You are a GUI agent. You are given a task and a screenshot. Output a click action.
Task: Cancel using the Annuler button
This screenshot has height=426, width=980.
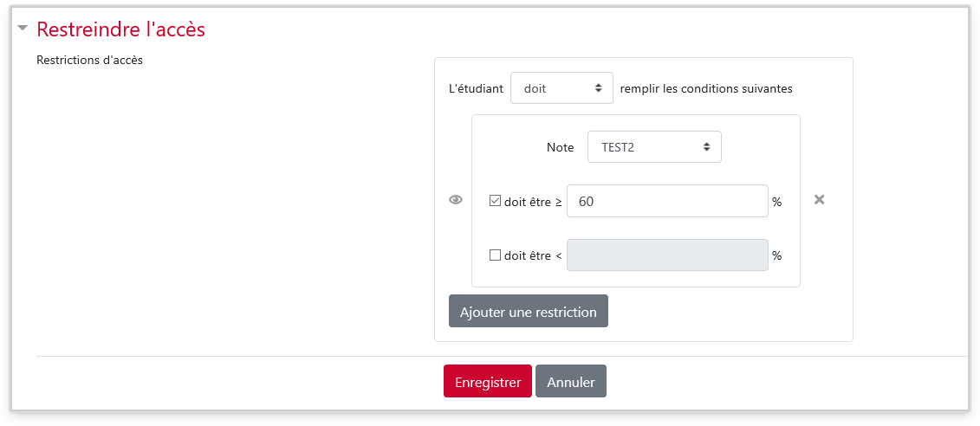click(571, 381)
